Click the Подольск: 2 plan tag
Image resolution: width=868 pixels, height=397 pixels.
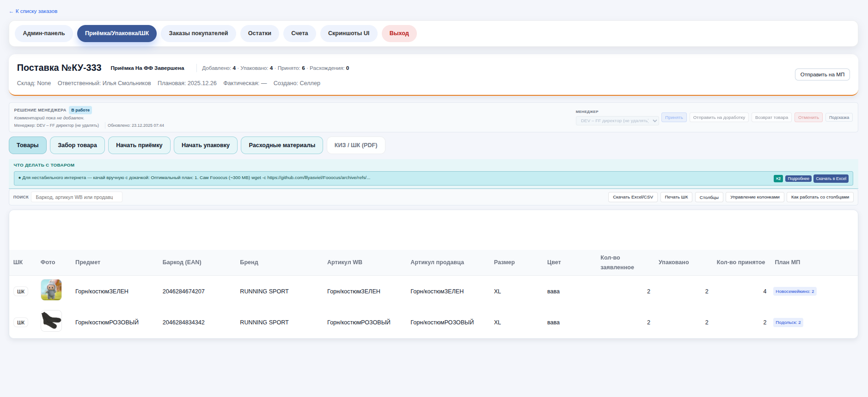(788, 323)
